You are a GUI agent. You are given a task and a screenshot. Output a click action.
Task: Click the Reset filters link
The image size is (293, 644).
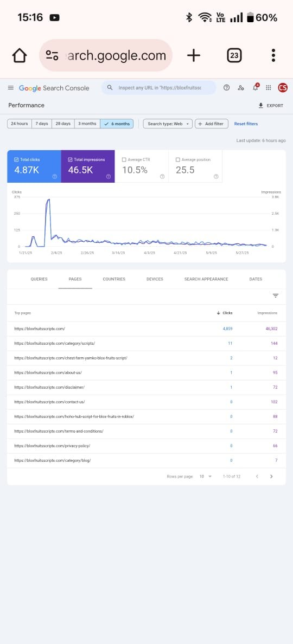(x=246, y=124)
